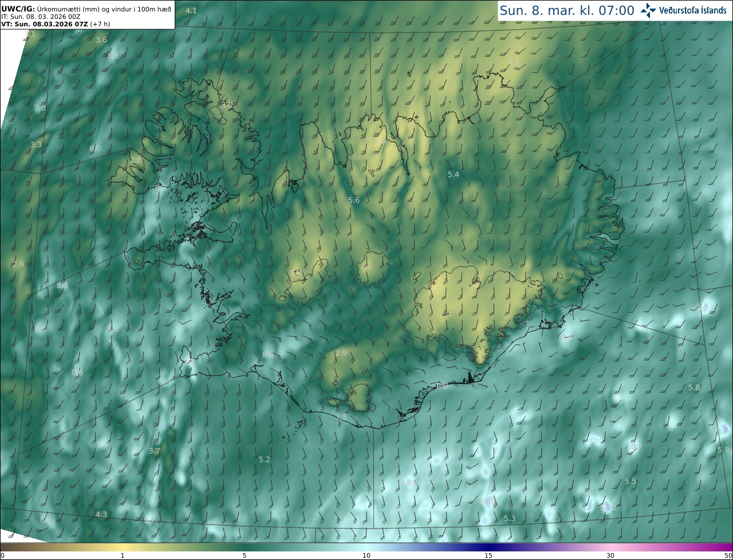Click the 3.3 value on the map
The width and height of the screenshot is (733, 560).
click(36, 144)
